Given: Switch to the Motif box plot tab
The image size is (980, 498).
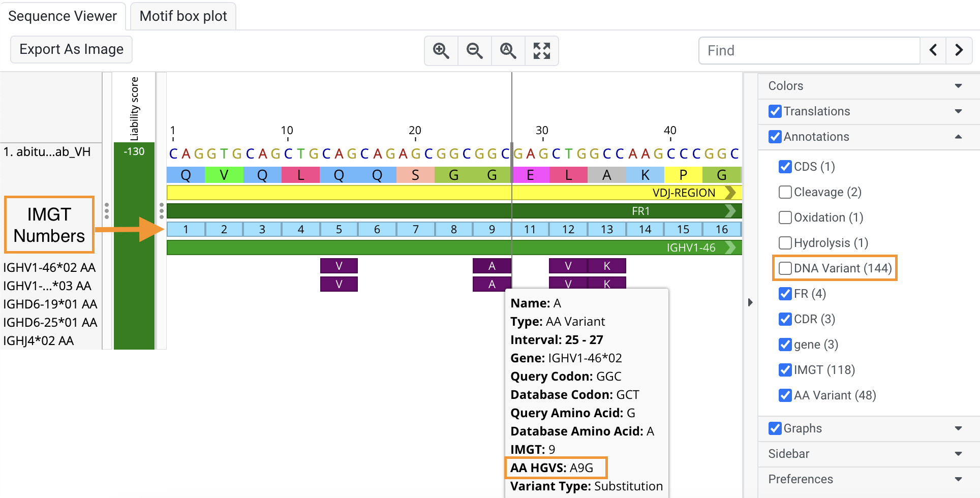Looking at the screenshot, I should point(182,16).
